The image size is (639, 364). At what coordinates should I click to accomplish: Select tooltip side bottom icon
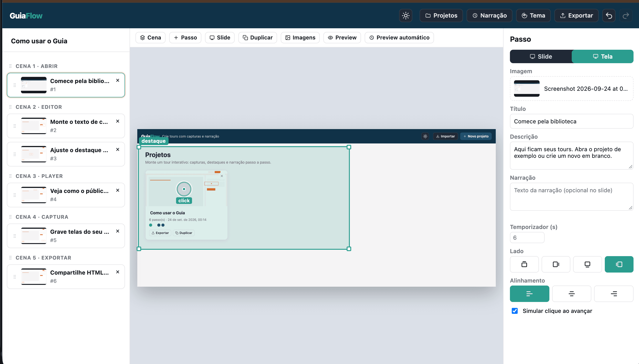[587, 264]
